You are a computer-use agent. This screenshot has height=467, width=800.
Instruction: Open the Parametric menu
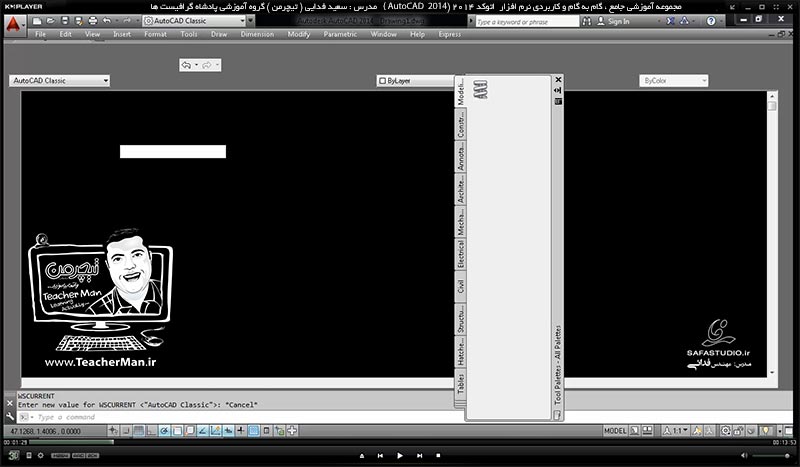click(340, 34)
